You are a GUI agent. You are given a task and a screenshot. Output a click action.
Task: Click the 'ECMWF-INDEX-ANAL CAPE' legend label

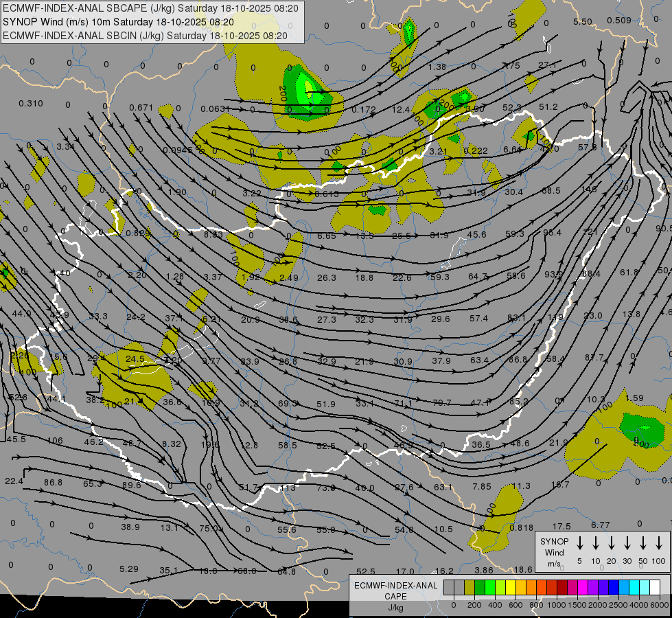click(x=395, y=591)
